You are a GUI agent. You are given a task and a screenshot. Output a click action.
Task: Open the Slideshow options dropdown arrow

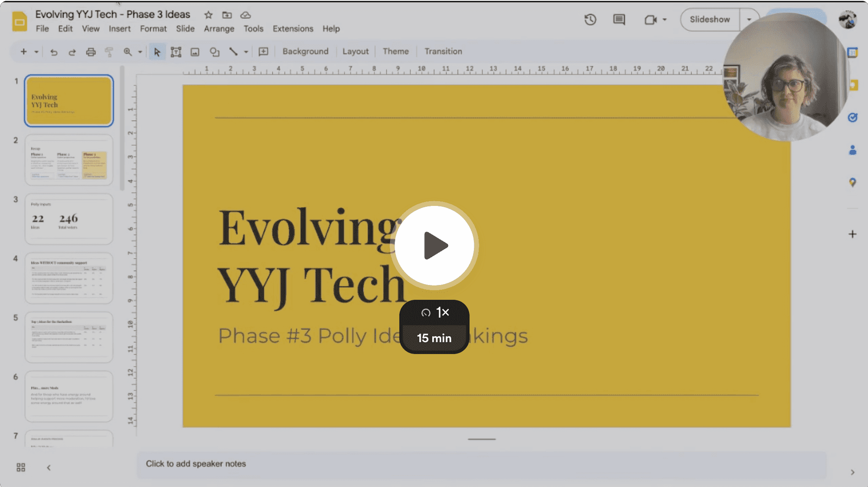[749, 20]
